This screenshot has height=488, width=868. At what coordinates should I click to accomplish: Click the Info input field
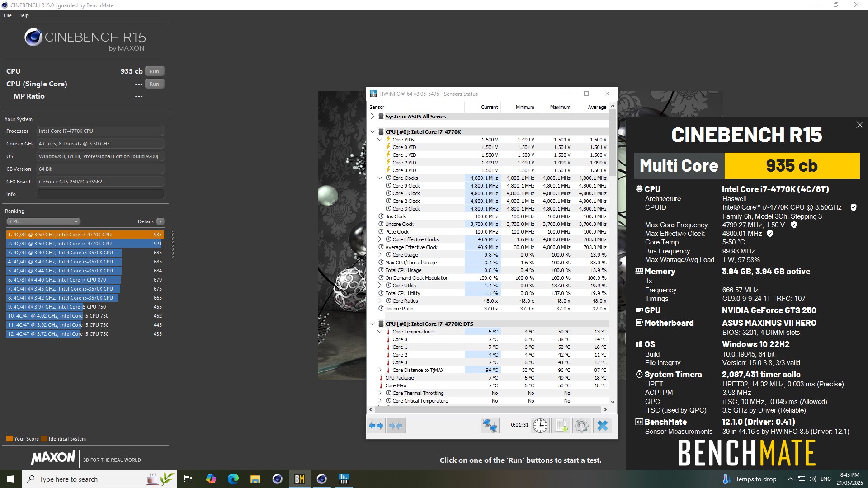tap(100, 194)
